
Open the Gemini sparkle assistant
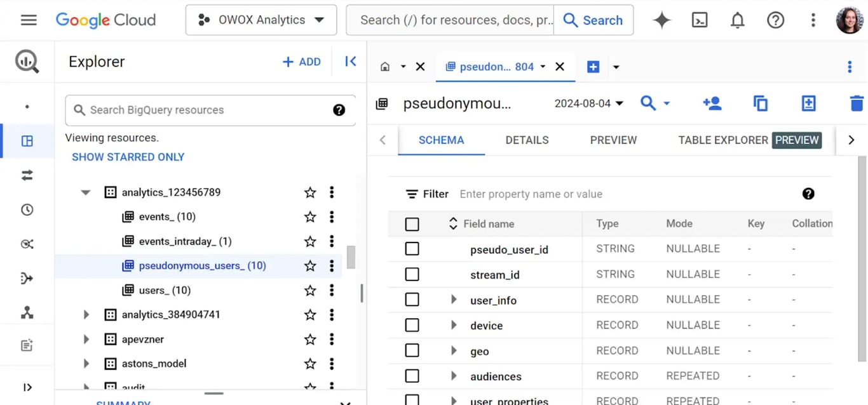[x=661, y=20]
